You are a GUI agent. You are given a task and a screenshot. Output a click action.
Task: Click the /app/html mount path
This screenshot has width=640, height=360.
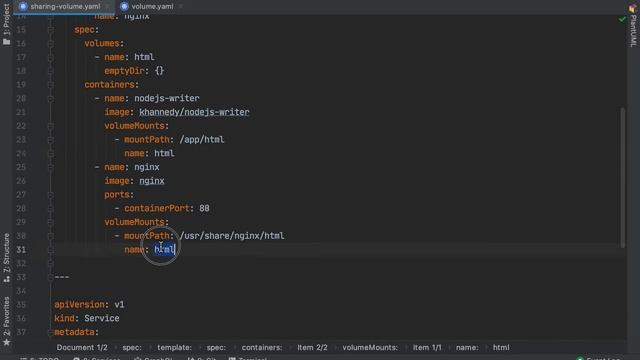pos(202,140)
